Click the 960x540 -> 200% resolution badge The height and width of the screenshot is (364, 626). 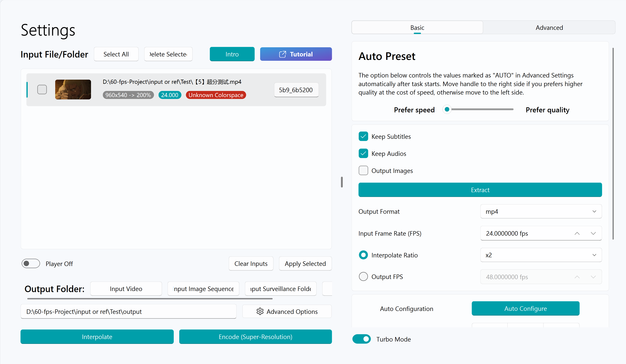[128, 95]
